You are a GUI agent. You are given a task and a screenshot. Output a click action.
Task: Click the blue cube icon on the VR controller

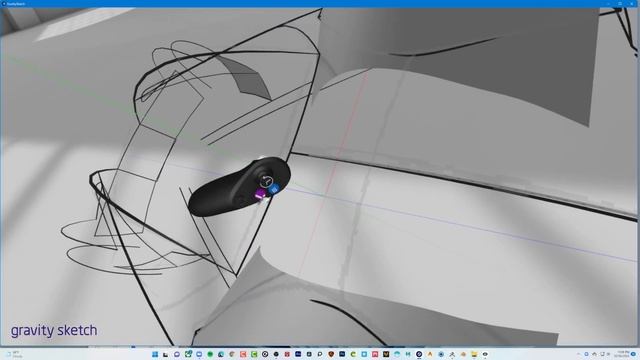(x=274, y=189)
